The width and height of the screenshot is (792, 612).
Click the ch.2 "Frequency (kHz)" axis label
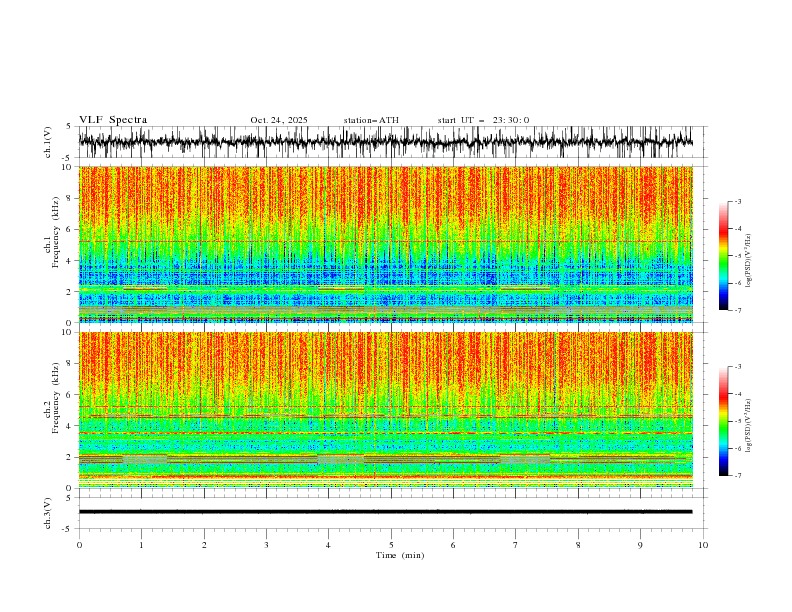(56, 397)
